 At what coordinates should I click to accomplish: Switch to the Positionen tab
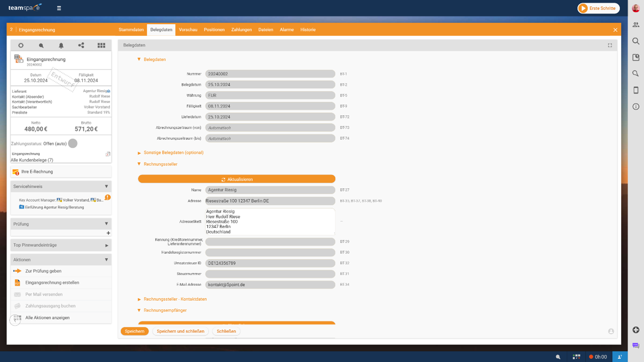pos(214,30)
